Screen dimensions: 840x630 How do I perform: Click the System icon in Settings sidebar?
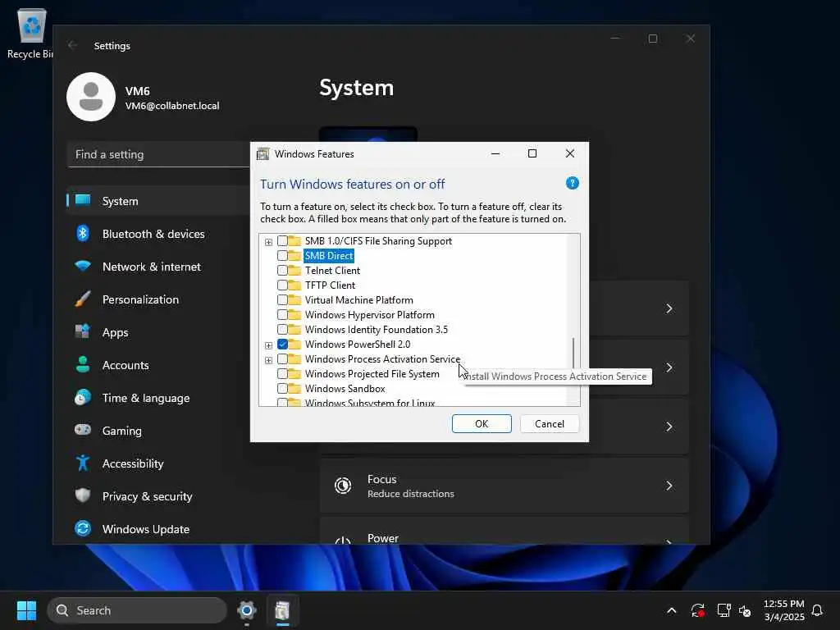pos(83,200)
